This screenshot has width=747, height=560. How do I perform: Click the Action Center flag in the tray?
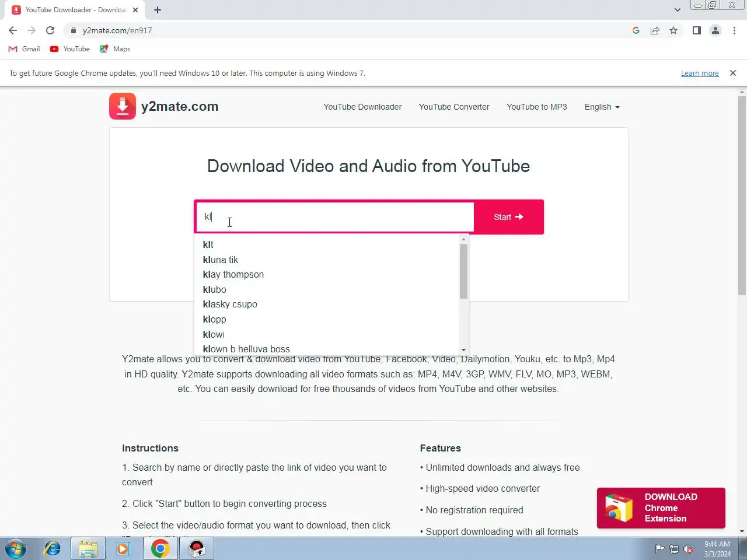coord(659,549)
